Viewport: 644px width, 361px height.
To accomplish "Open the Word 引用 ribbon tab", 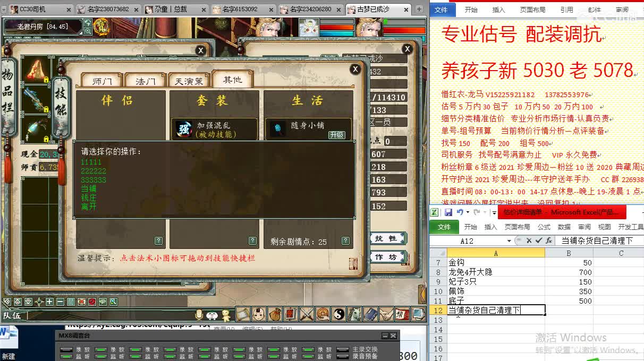I will pos(566,10).
